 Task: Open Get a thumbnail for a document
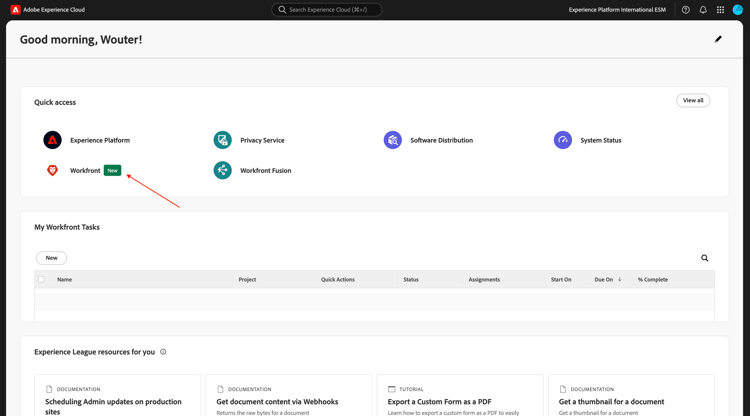(611, 402)
